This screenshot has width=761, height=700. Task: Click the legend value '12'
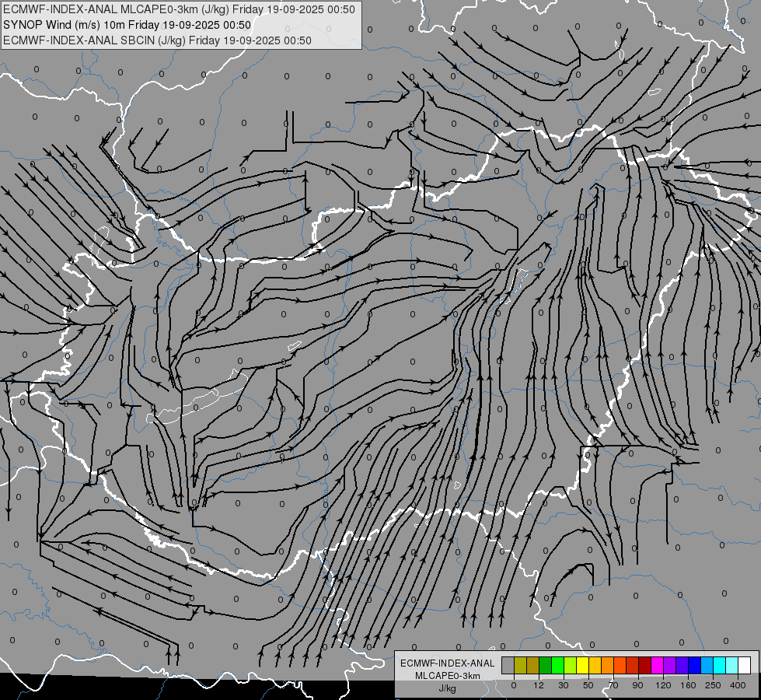(539, 685)
